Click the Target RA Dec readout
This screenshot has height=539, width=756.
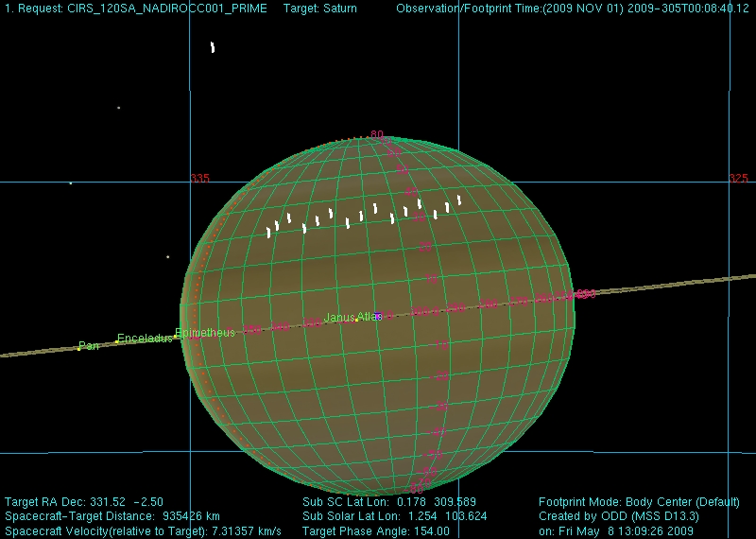(72, 502)
